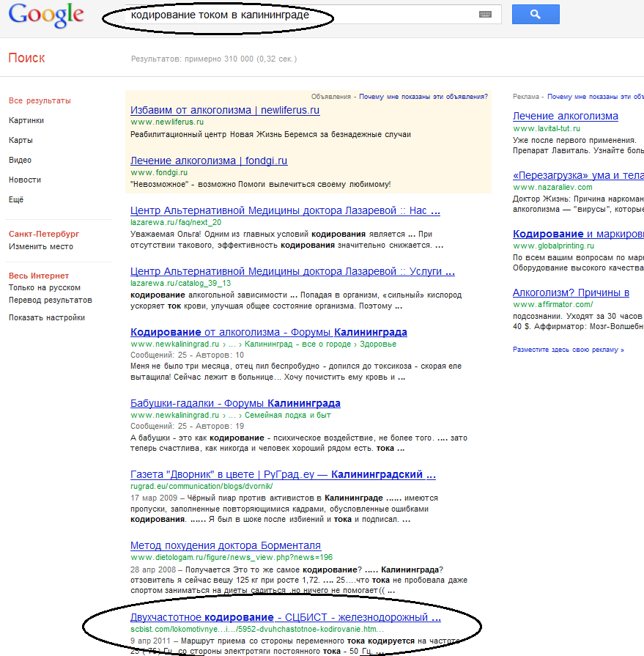This screenshot has width=644, height=656.
Task: Open Лечение алкоголизма fondgi.ru ad
Action: [x=209, y=161]
